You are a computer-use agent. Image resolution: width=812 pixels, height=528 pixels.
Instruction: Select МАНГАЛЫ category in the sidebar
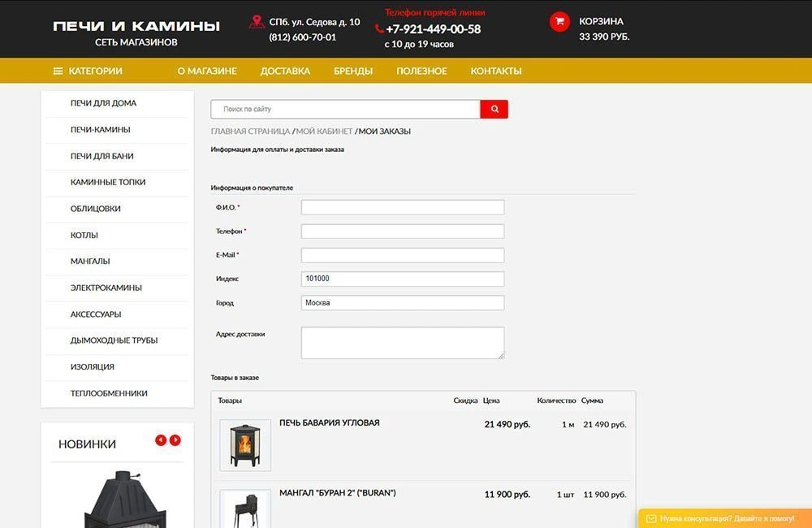(89, 261)
